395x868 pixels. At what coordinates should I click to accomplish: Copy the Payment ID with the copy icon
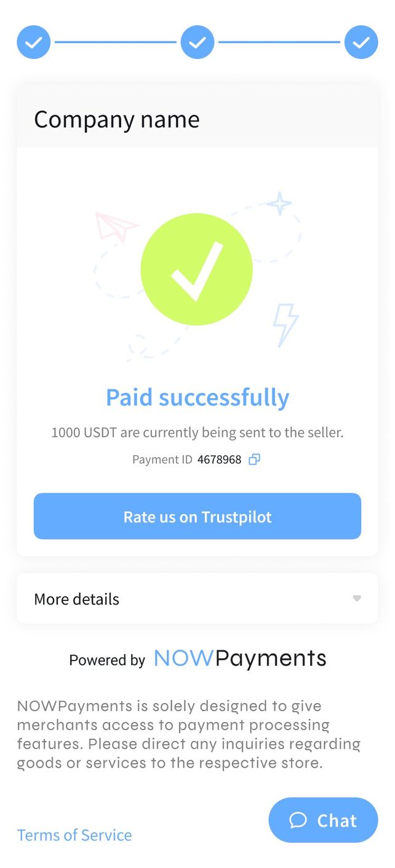pyautogui.click(x=254, y=460)
